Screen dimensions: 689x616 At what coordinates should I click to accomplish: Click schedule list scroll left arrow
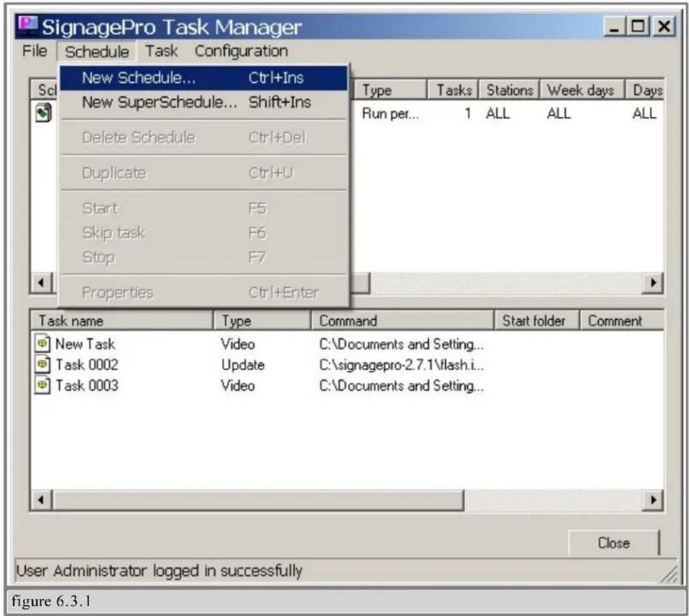coord(42,282)
